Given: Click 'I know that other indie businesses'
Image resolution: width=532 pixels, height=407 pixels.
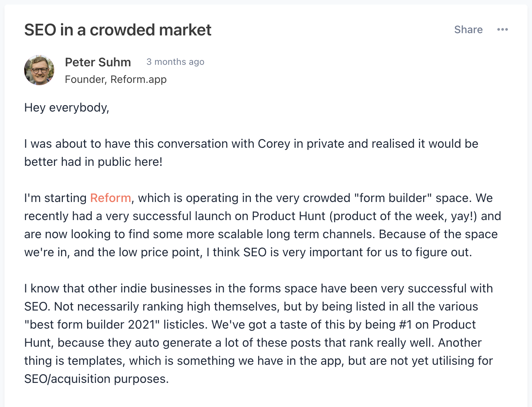Looking at the screenshot, I should 118,288.
